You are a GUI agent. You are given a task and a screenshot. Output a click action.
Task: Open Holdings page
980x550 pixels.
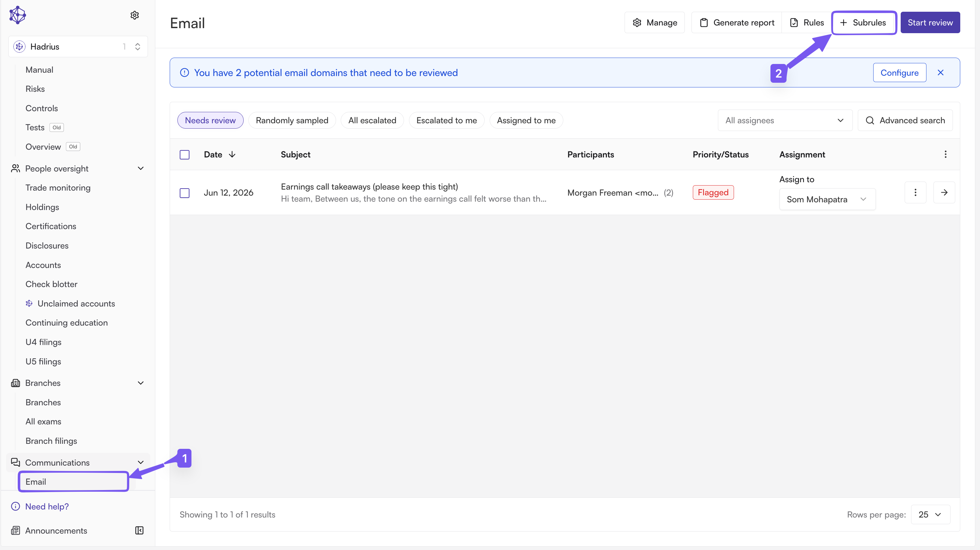(x=42, y=207)
